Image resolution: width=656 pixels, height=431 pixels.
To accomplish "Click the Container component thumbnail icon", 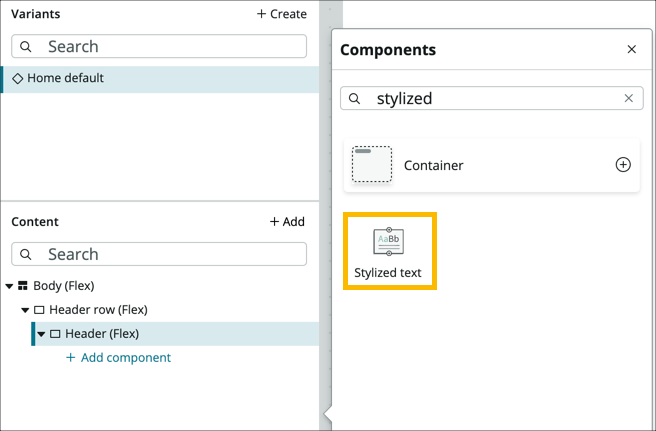I will point(372,165).
